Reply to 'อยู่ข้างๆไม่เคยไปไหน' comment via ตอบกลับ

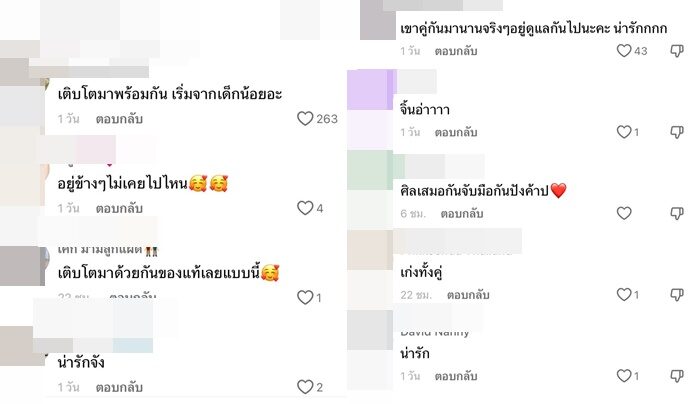coord(119,208)
